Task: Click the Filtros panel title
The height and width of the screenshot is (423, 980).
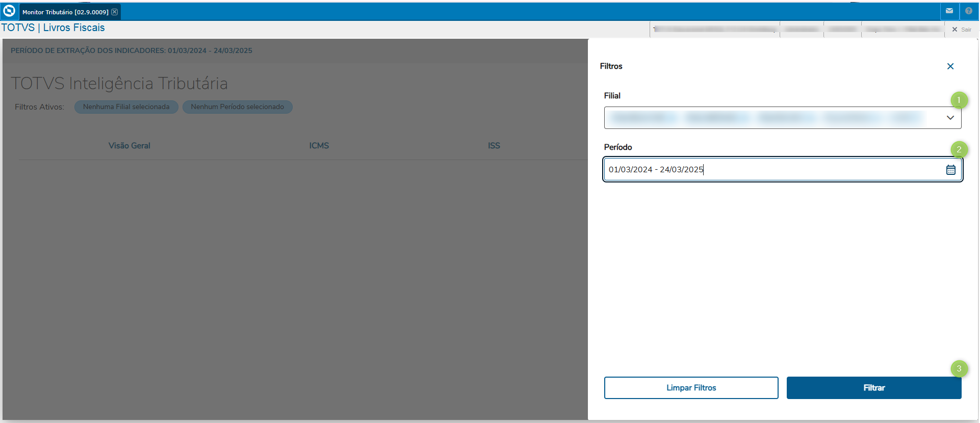Action: pos(611,66)
